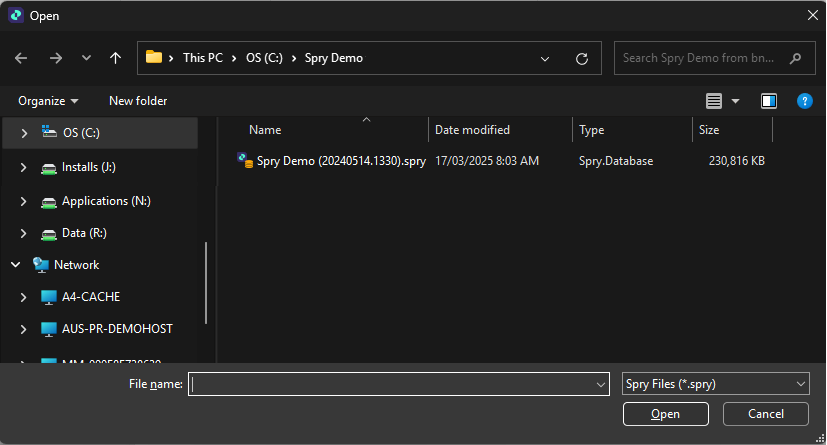Click the search magnifier icon

(796, 58)
